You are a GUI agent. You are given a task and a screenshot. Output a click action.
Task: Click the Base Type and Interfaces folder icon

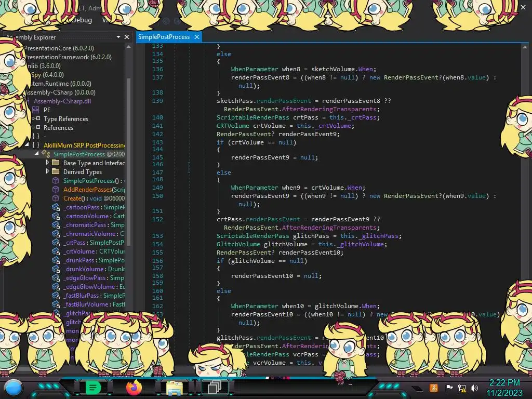(56, 163)
